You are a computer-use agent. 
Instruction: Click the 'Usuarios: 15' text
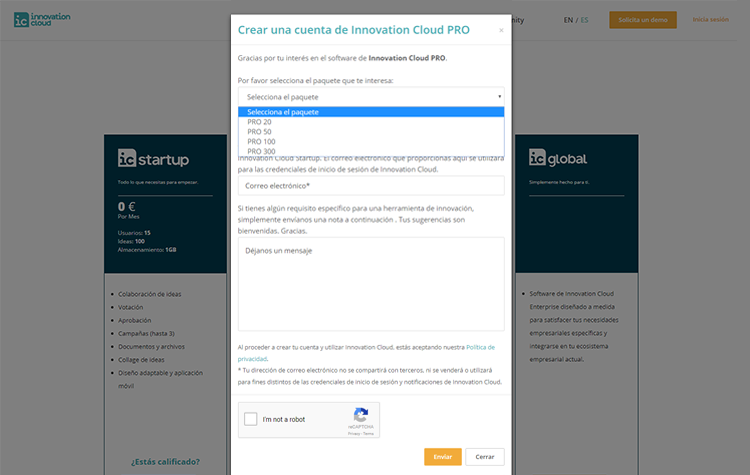point(134,233)
